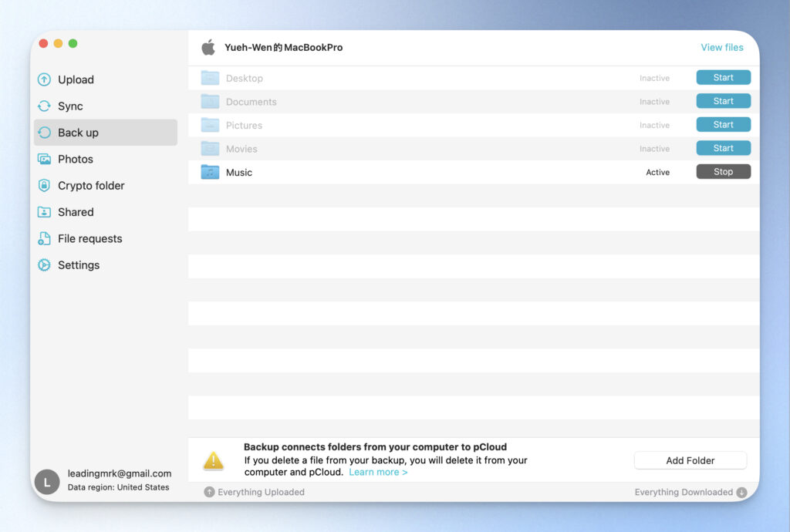Minimize the window with yellow button
This screenshot has width=790, height=532.
[58, 43]
